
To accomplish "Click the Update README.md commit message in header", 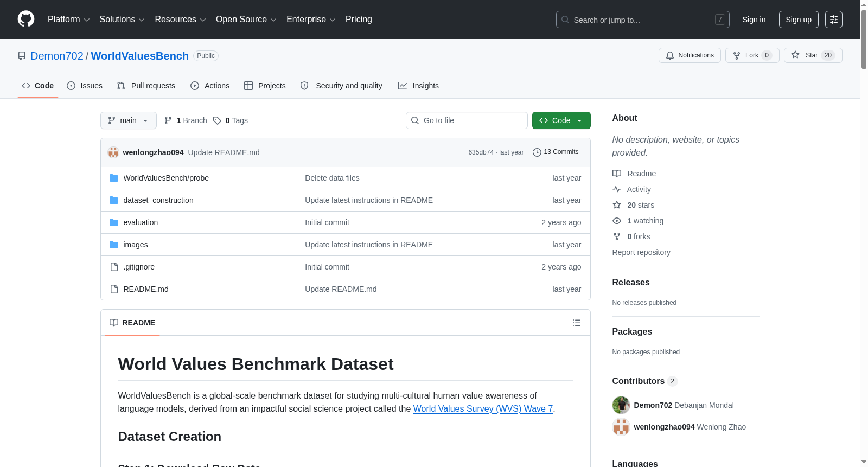I will pyautogui.click(x=224, y=152).
